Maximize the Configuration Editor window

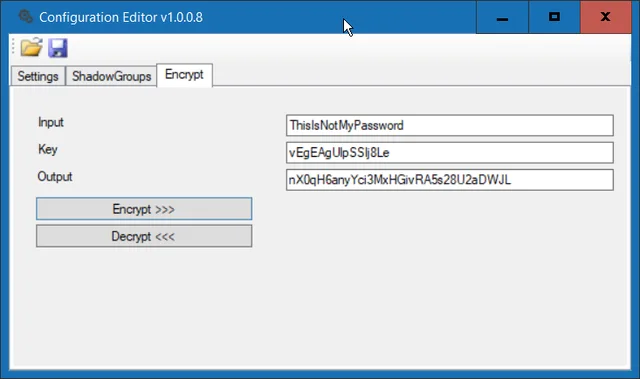[x=554, y=17]
